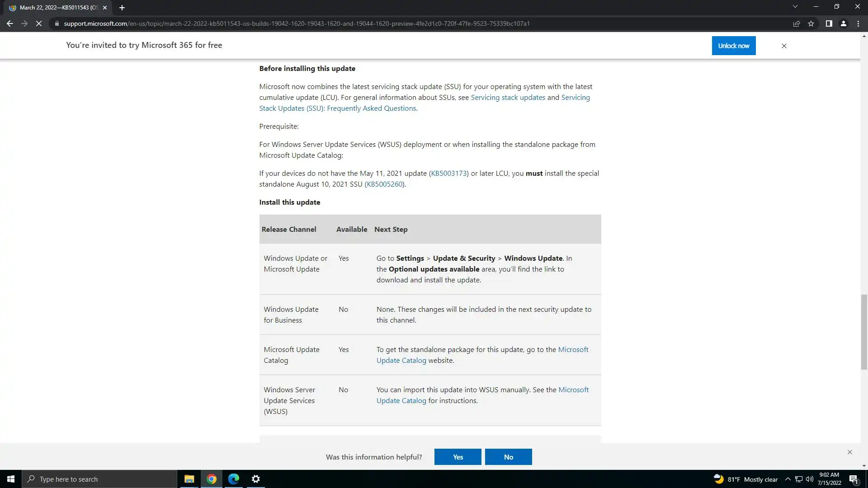Open the Chrome profile icon
This screenshot has width=868, height=488.
[x=843, y=23]
